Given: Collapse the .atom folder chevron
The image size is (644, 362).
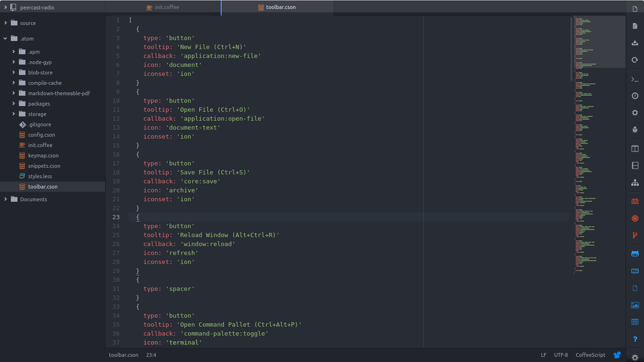Looking at the screenshot, I should [6, 39].
